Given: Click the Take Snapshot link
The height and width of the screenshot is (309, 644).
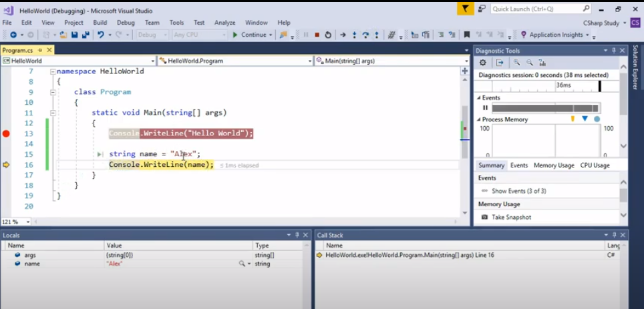Looking at the screenshot, I should (x=511, y=217).
